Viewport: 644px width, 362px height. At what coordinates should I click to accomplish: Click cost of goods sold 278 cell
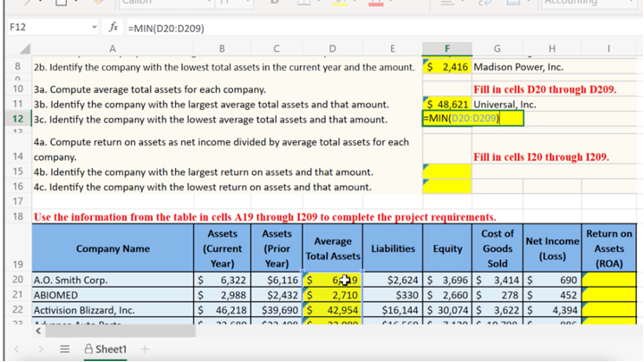coord(498,295)
